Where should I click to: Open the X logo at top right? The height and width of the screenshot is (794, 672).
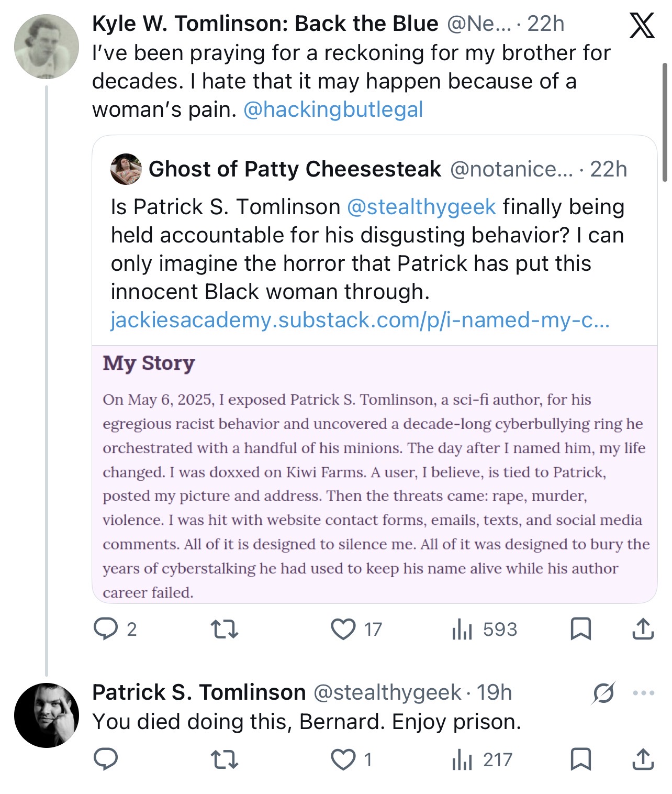point(642,25)
